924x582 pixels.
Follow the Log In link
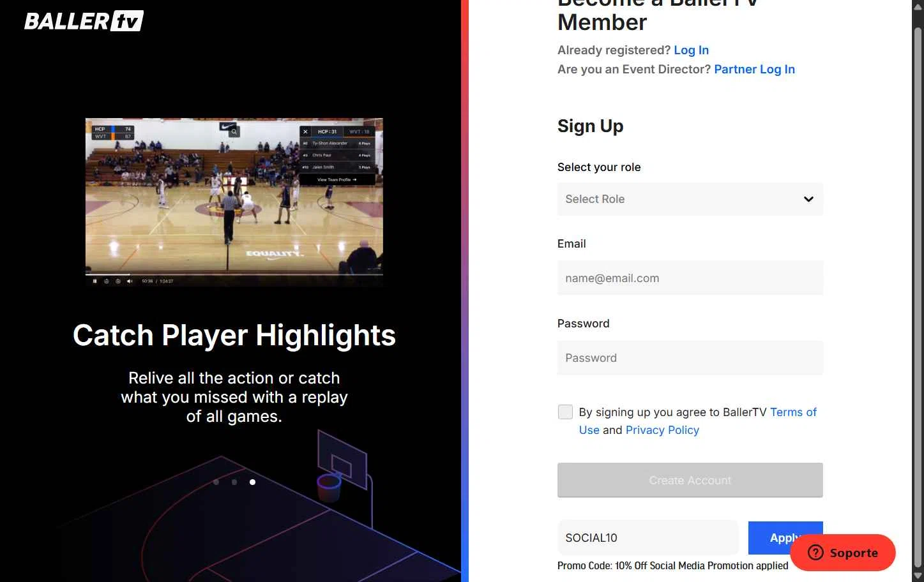[x=691, y=50]
